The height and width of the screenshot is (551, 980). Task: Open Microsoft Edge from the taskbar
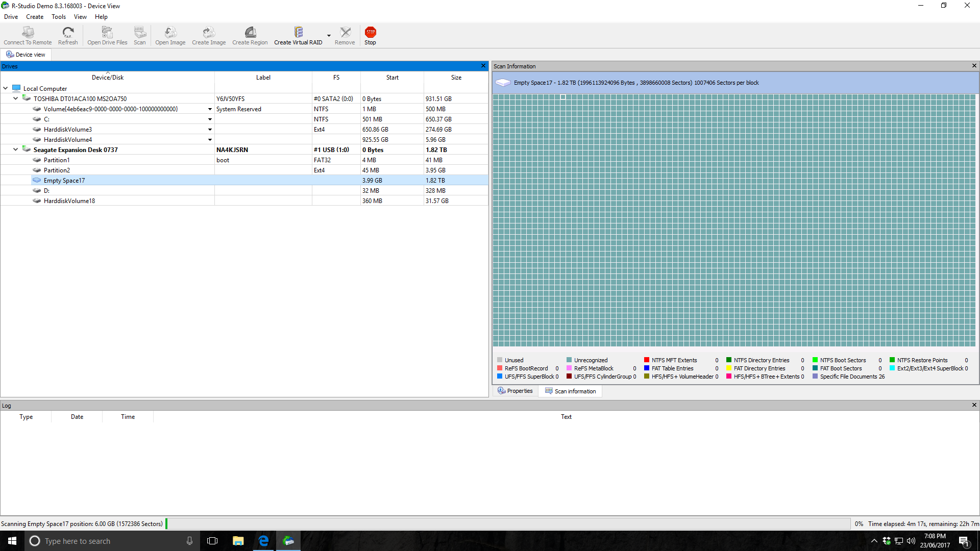[263, 541]
